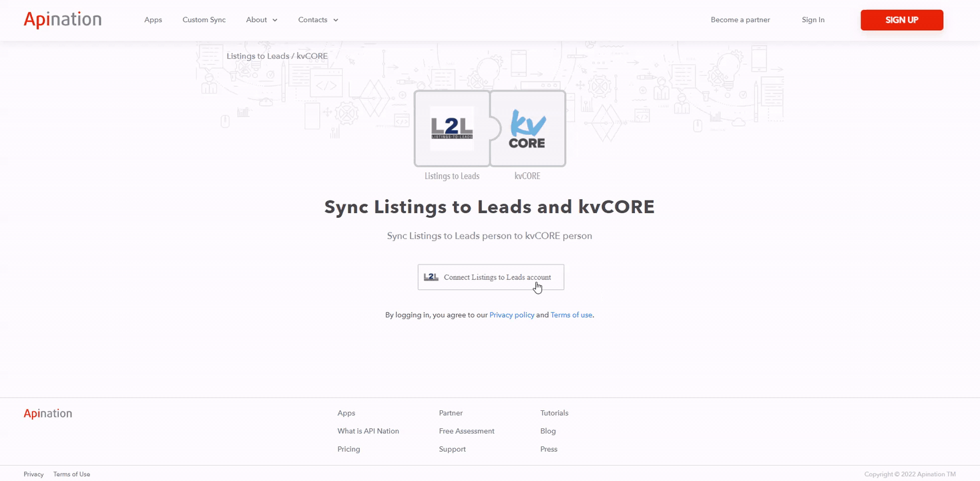Open Terms of Use in the bottom bar

tap(71, 474)
